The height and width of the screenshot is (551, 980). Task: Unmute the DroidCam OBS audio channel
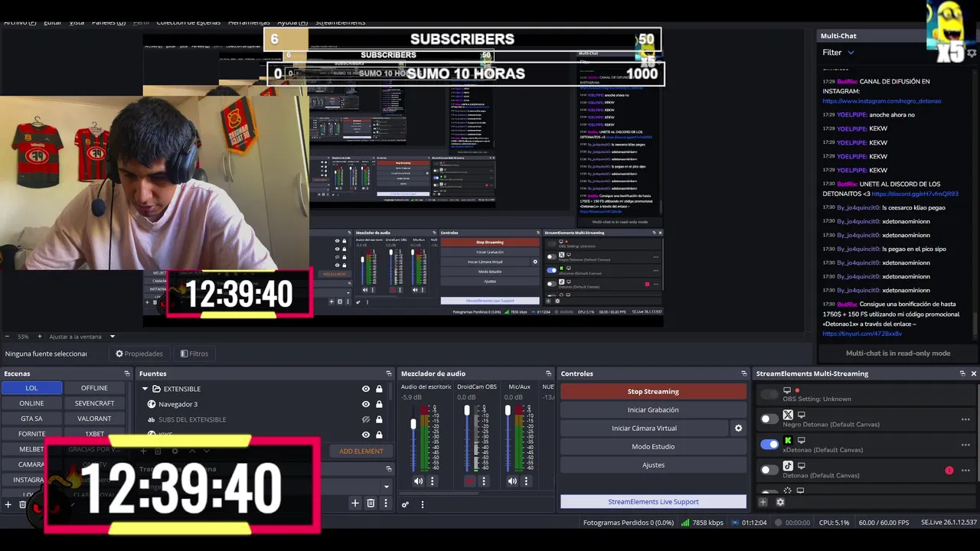coord(470,481)
